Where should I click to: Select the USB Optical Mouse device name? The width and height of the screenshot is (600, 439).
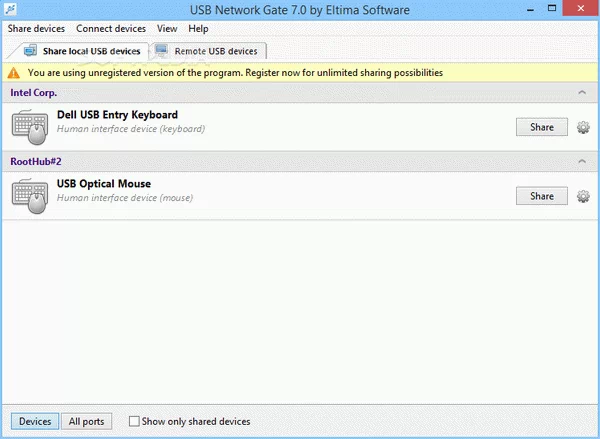(x=104, y=183)
